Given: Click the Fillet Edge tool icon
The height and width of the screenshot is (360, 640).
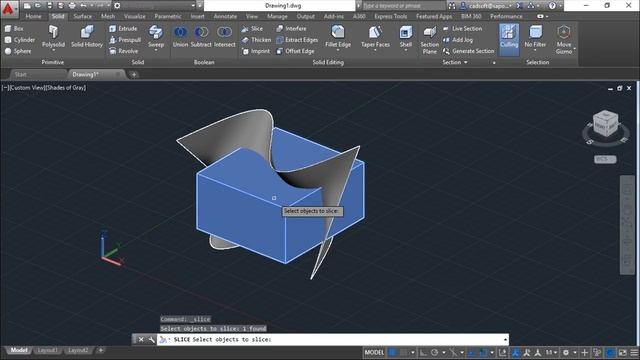Looking at the screenshot, I should point(338,32).
